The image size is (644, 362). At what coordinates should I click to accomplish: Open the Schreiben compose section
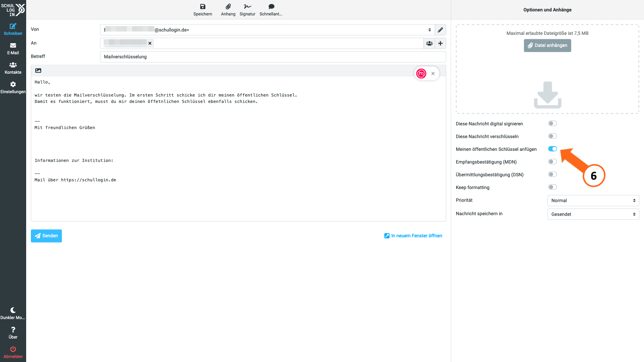(x=13, y=29)
